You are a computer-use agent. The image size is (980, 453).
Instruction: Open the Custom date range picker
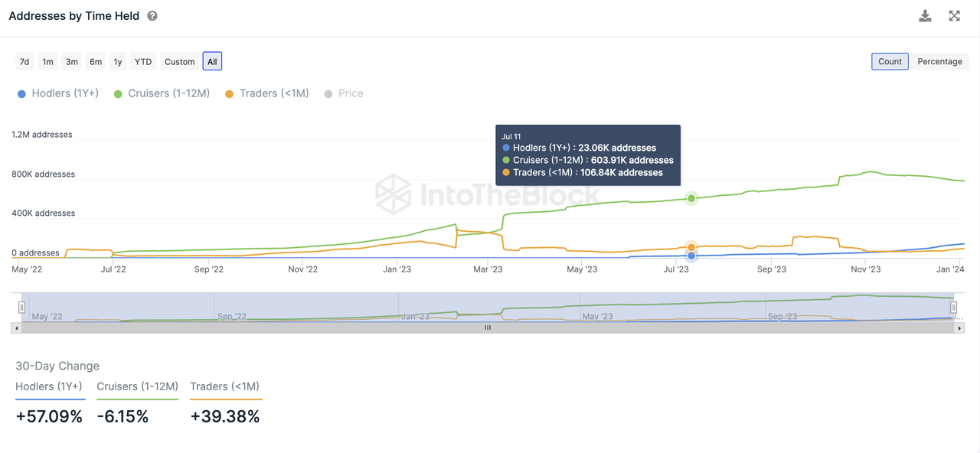click(x=180, y=61)
